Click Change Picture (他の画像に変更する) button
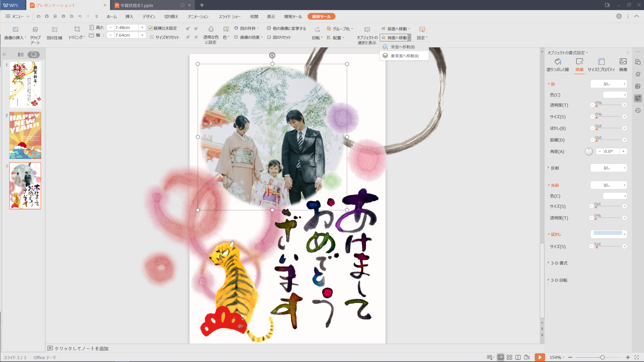Image resolution: width=644 pixels, height=362 pixels. 286,28
